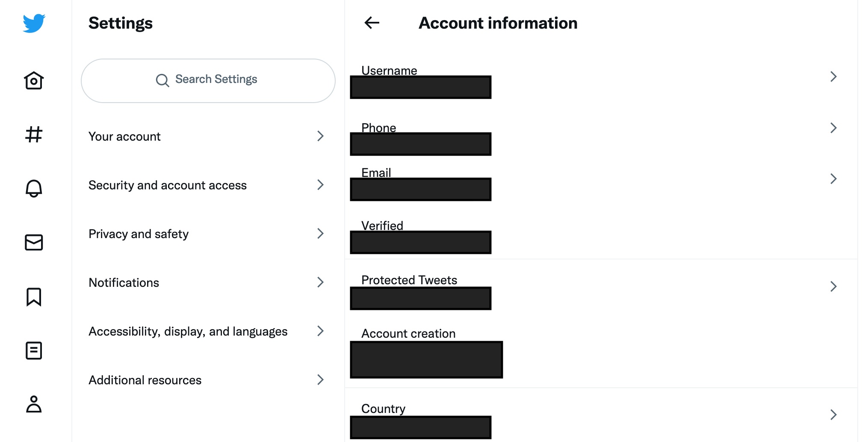This screenshot has height=442, width=868.
Task: Open Explore with the hashtag icon
Action: [x=34, y=134]
